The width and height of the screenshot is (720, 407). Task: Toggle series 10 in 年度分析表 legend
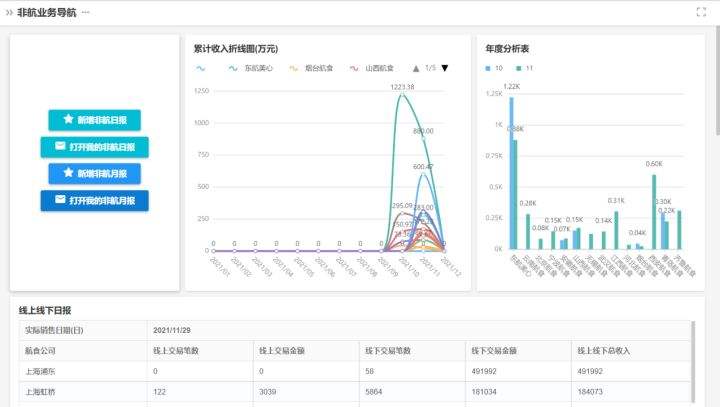(x=493, y=68)
